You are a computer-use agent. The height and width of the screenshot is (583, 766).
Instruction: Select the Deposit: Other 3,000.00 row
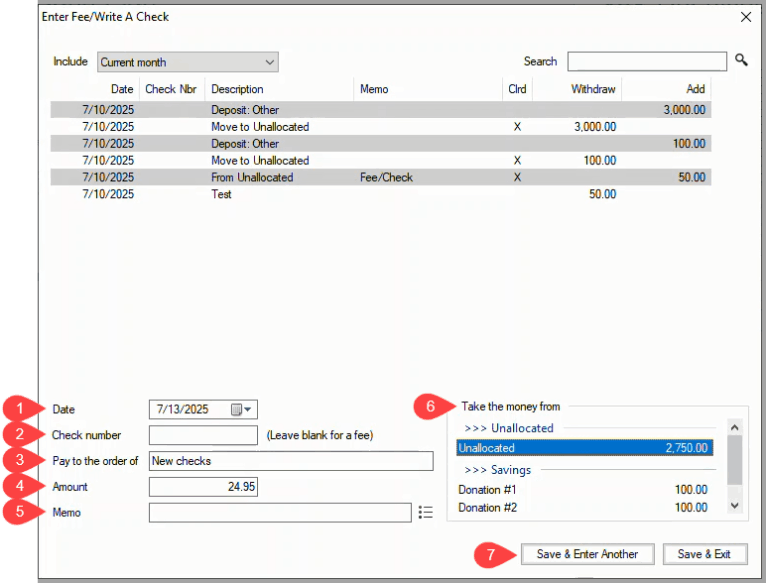click(x=381, y=109)
